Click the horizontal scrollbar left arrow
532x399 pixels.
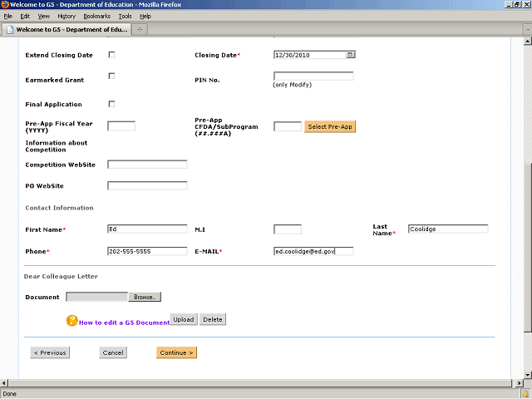[3, 383]
